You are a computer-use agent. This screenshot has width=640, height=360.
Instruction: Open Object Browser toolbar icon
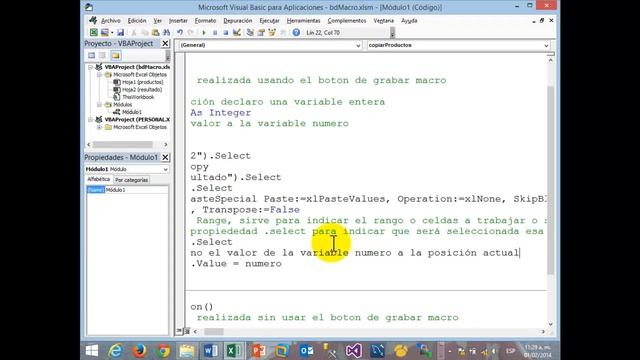click(x=271, y=33)
